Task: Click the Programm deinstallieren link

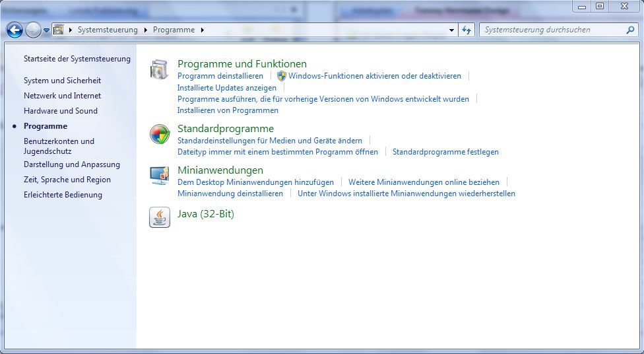Action: 220,76
